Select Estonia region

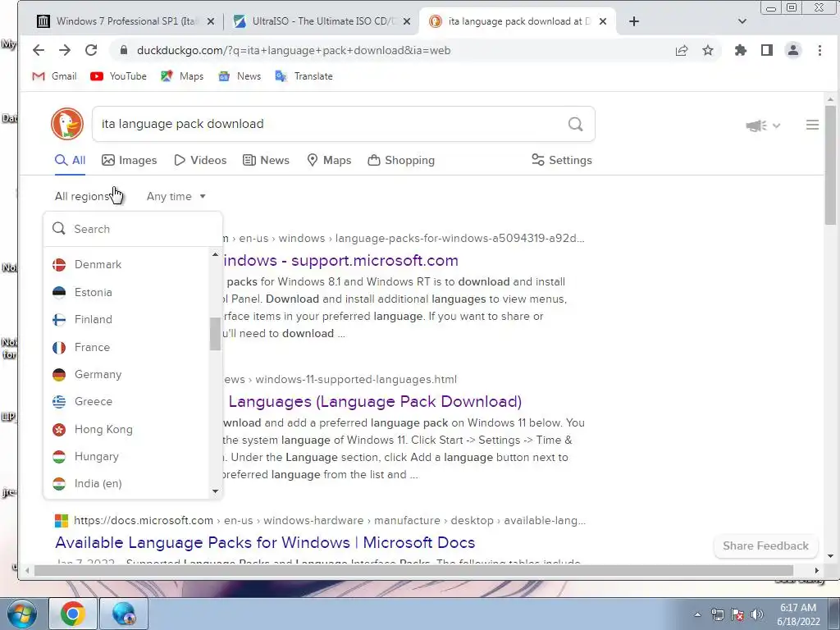coord(127,293)
